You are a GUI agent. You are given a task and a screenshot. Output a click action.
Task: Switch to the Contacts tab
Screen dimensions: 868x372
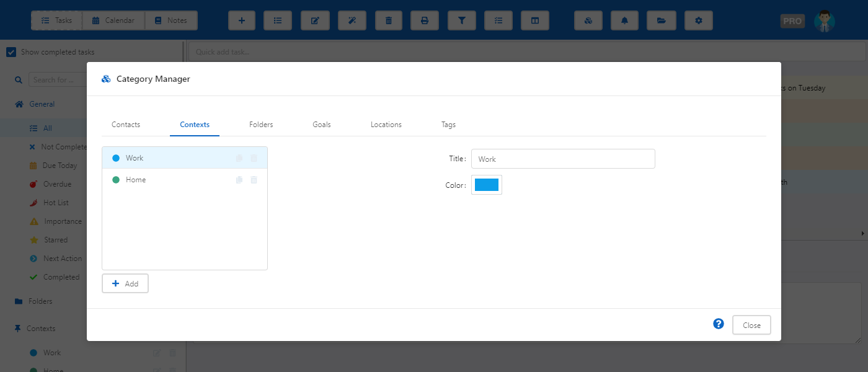[126, 125]
